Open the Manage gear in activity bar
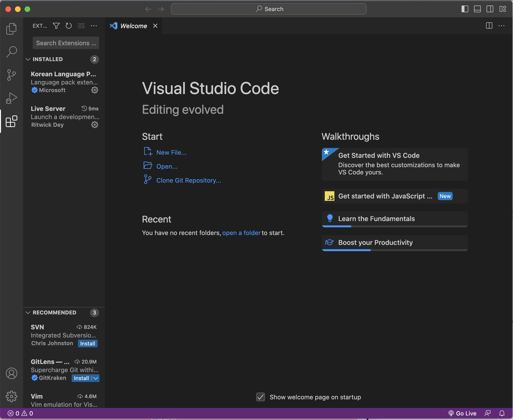This screenshot has width=513, height=420. [11, 396]
